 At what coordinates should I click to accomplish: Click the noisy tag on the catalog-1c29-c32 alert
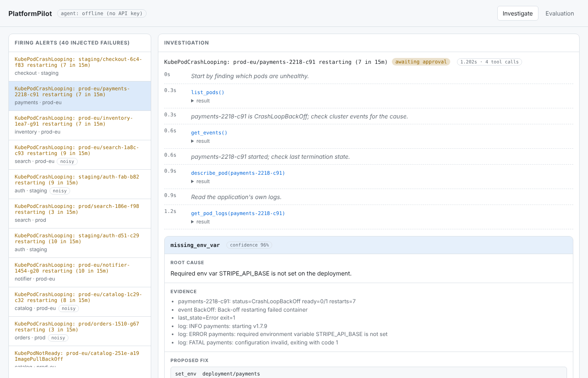pyautogui.click(x=68, y=309)
